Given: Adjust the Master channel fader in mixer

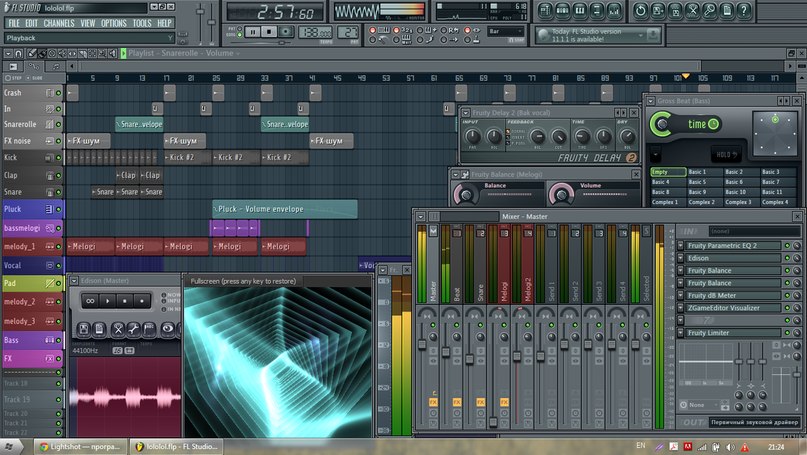Looking at the screenshot, I should tap(422, 344).
